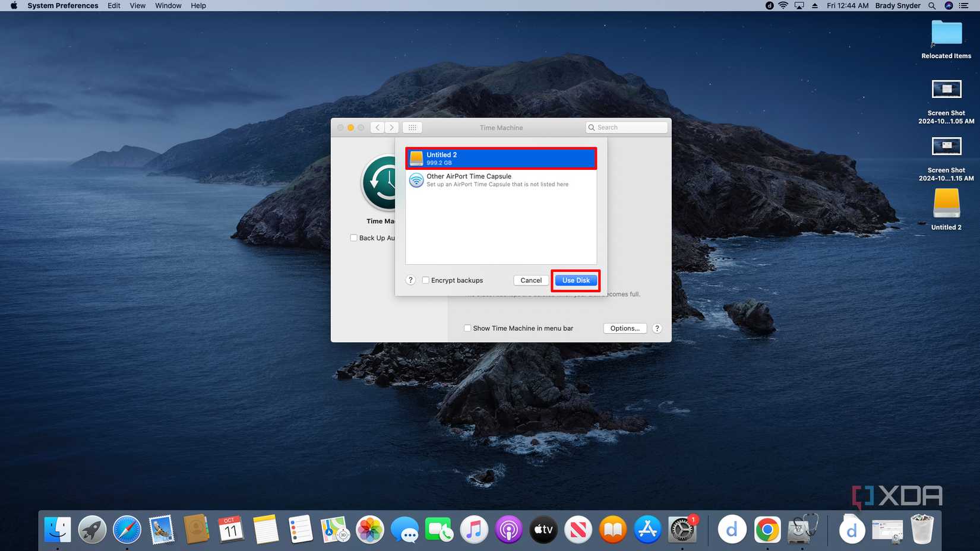Open Finder from the Dock
980x551 pixels.
pyautogui.click(x=58, y=530)
